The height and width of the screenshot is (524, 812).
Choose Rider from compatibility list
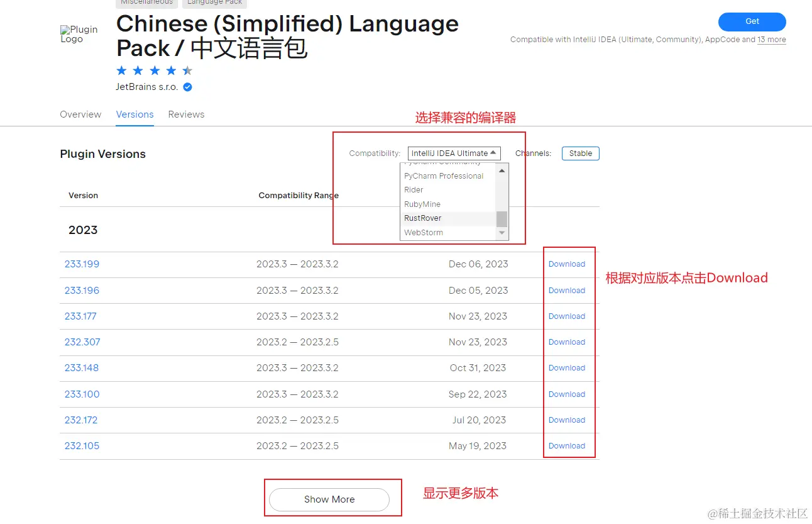pos(414,190)
